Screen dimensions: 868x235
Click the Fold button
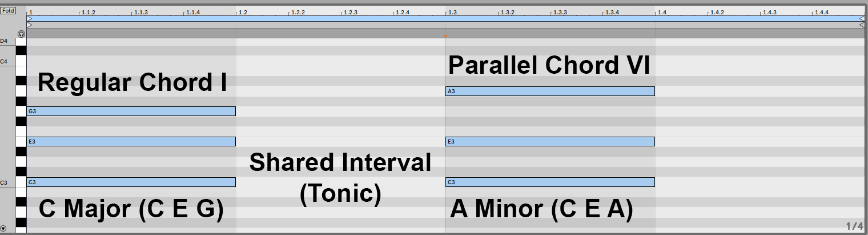pos(8,10)
